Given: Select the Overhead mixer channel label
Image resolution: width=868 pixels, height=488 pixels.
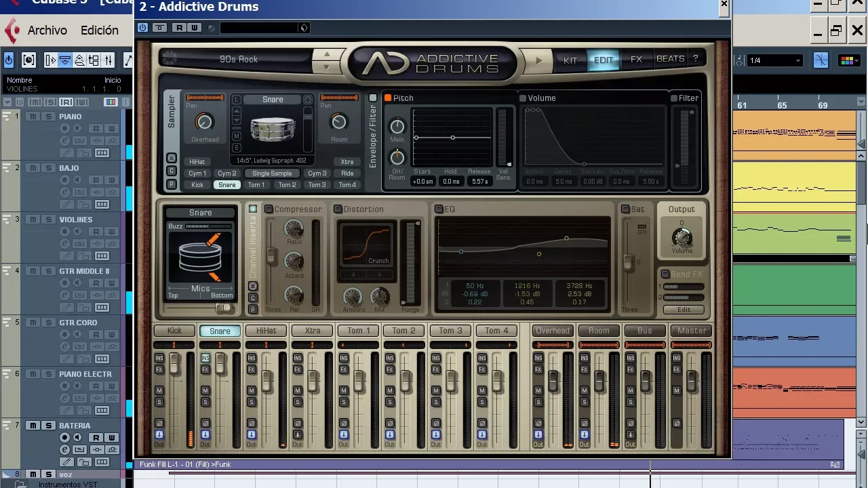Looking at the screenshot, I should pyautogui.click(x=553, y=331).
